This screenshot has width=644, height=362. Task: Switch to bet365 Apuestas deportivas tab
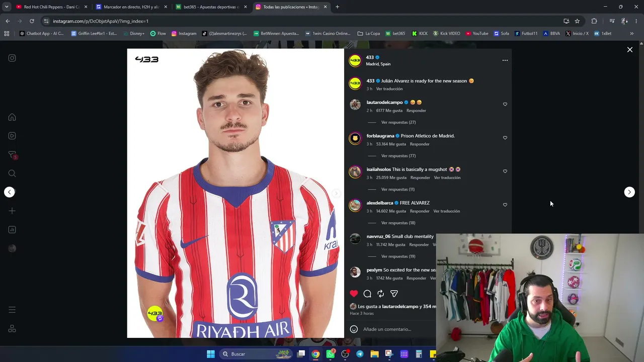210,7
